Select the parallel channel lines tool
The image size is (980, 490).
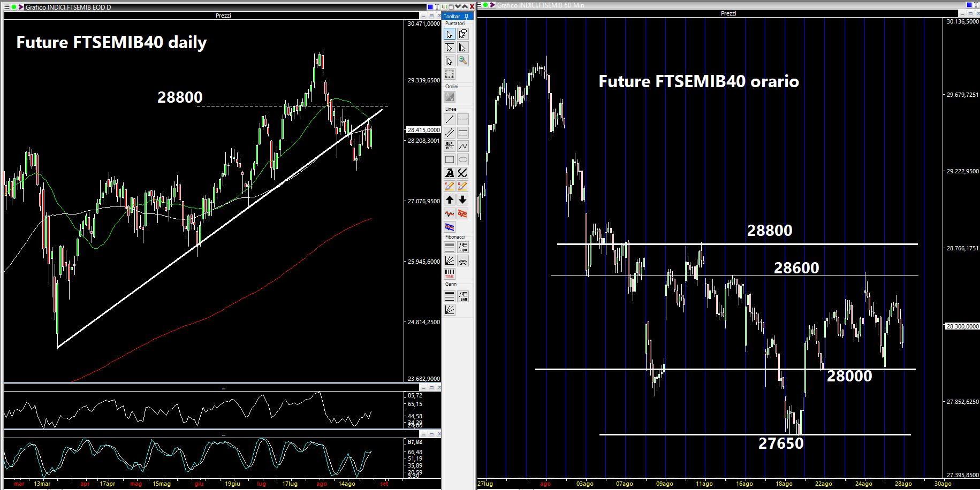pos(450,133)
